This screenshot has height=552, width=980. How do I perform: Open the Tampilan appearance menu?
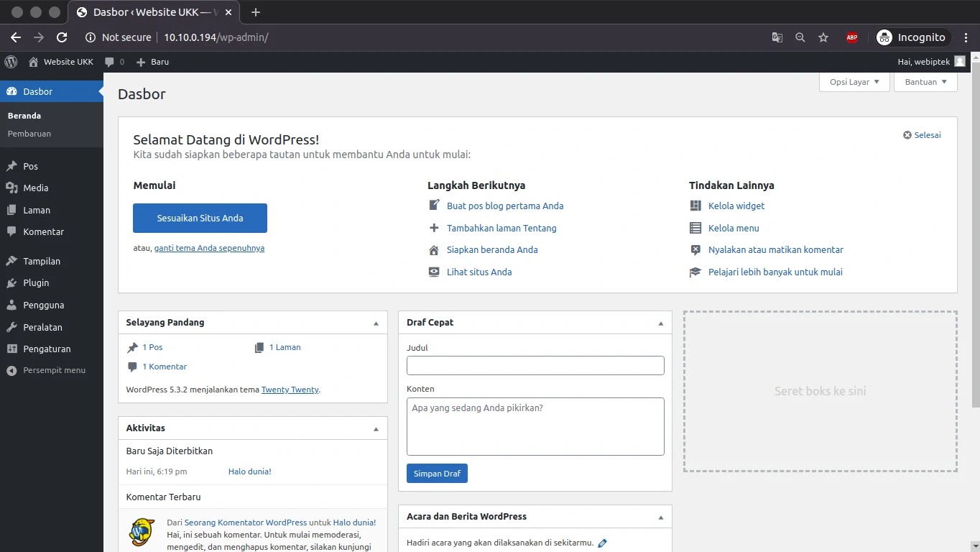pos(52,261)
